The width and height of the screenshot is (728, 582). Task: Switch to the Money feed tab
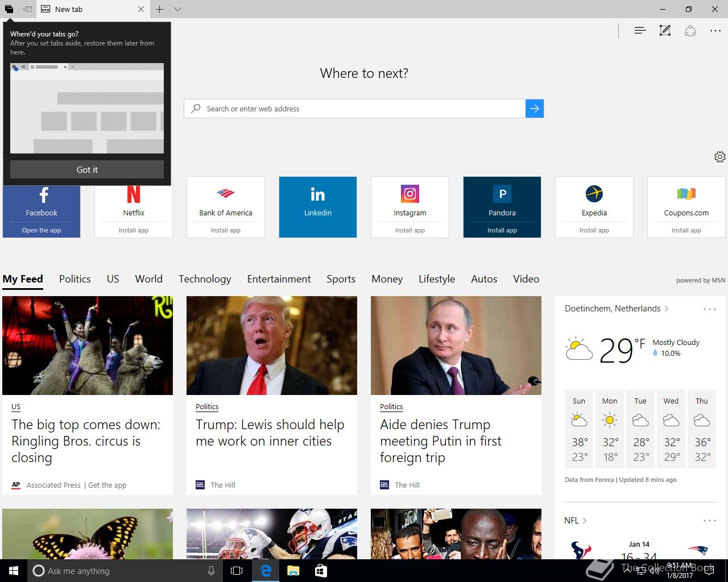pyautogui.click(x=387, y=279)
